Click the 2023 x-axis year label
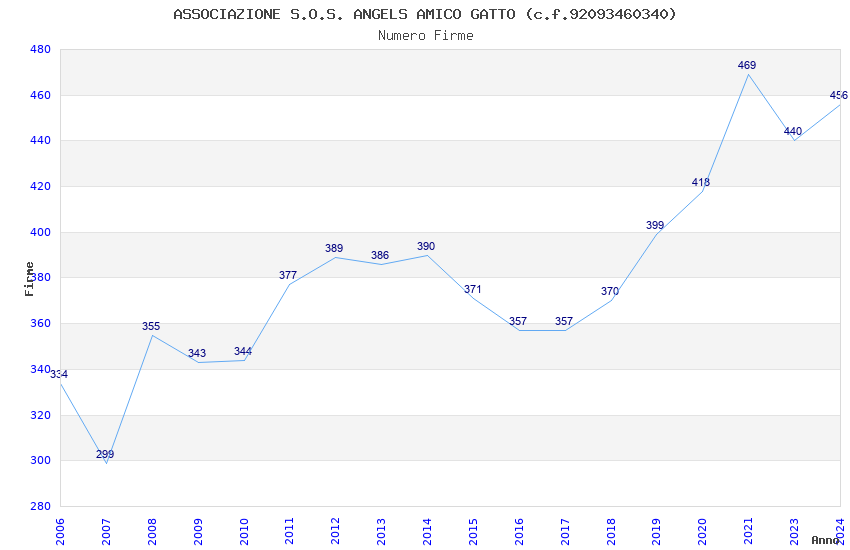 point(794,531)
